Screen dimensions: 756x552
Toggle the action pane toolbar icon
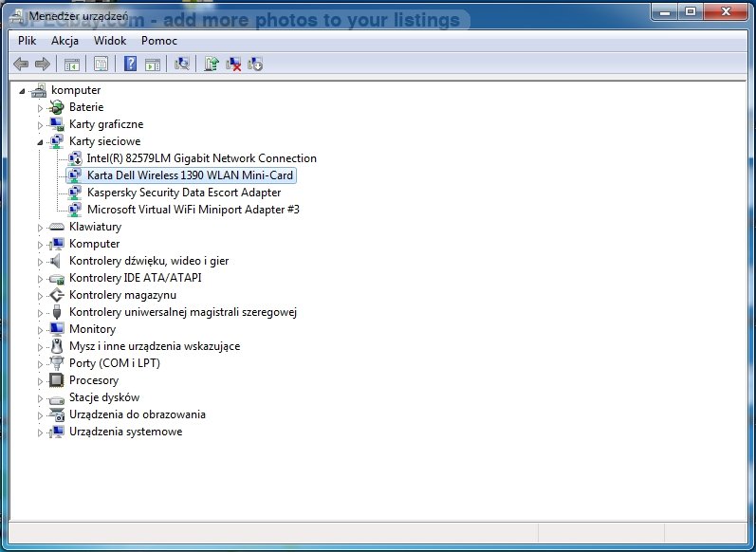coord(153,64)
